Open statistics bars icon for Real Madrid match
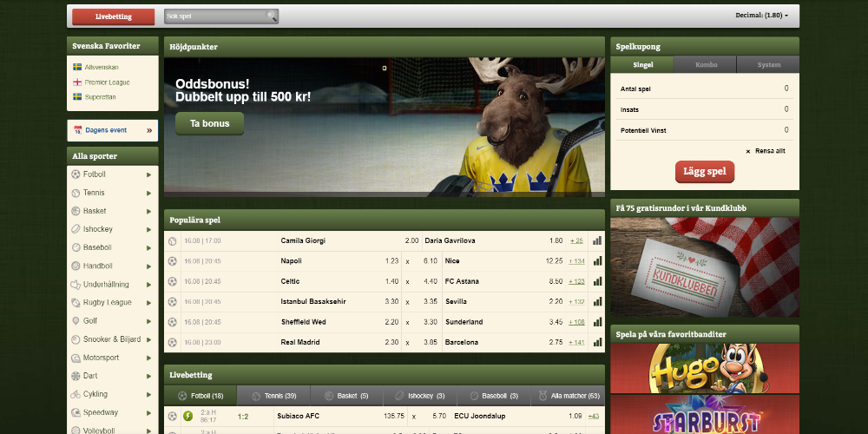Viewport: 868px width, 434px height. [x=597, y=342]
